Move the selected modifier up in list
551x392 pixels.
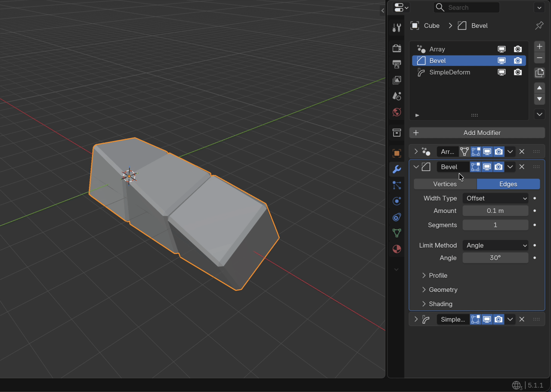(539, 88)
